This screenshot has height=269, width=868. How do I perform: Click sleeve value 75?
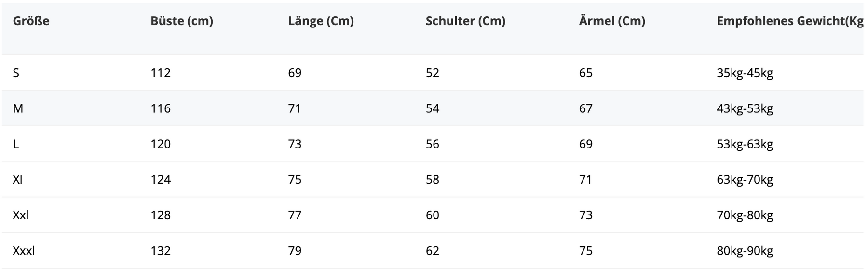[585, 251]
